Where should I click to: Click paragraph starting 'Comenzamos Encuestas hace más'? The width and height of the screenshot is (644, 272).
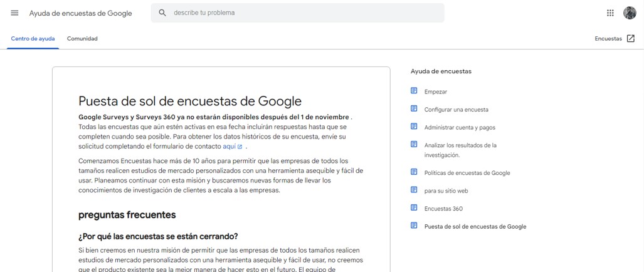[x=221, y=175]
